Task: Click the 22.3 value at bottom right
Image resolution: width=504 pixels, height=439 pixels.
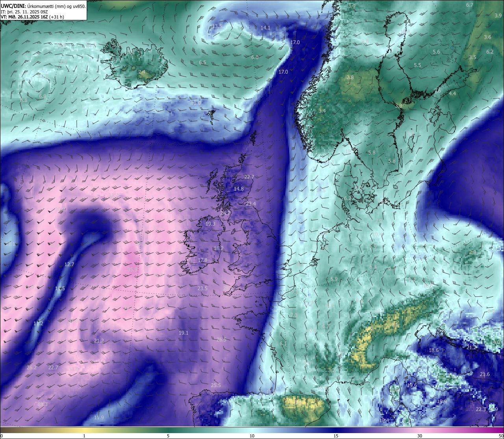Action: tap(481, 409)
